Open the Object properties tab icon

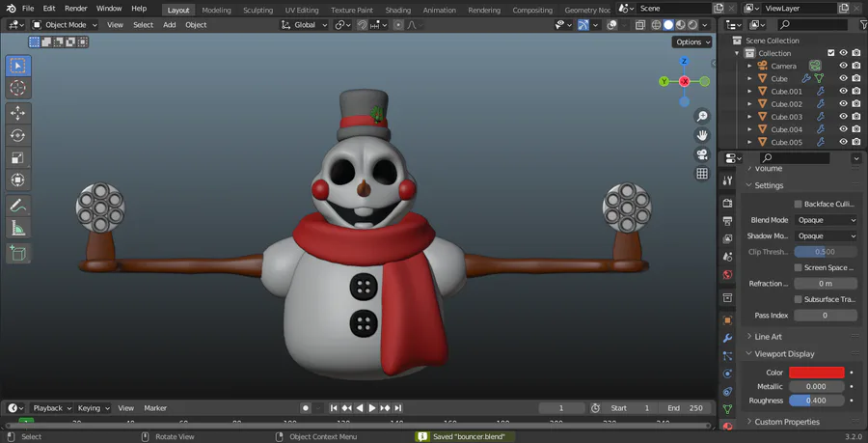coord(727,320)
